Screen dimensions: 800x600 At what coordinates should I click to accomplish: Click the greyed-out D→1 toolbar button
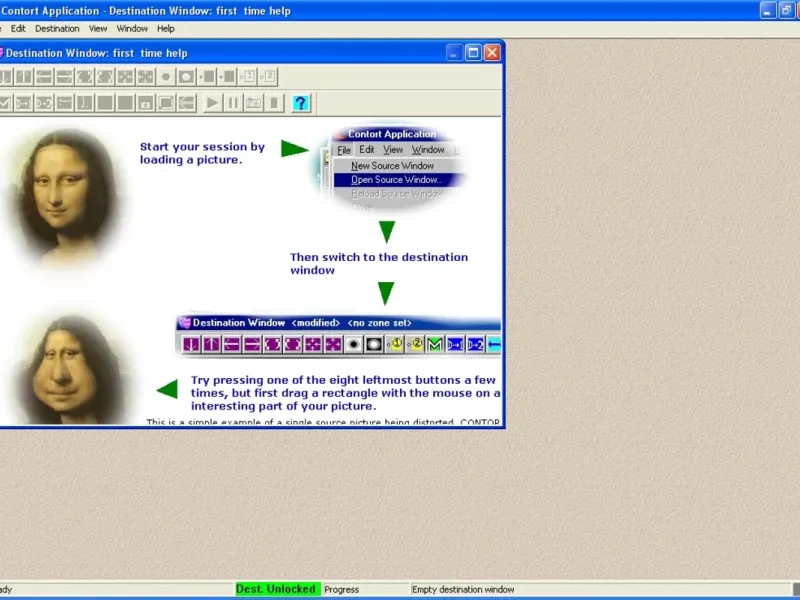click(23, 103)
